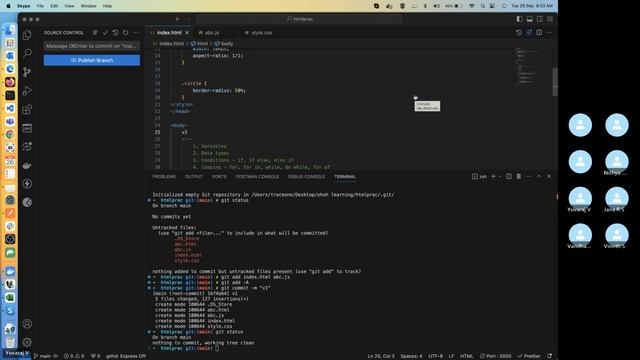
Task: Open the Extensions view icon
Action: point(27,109)
